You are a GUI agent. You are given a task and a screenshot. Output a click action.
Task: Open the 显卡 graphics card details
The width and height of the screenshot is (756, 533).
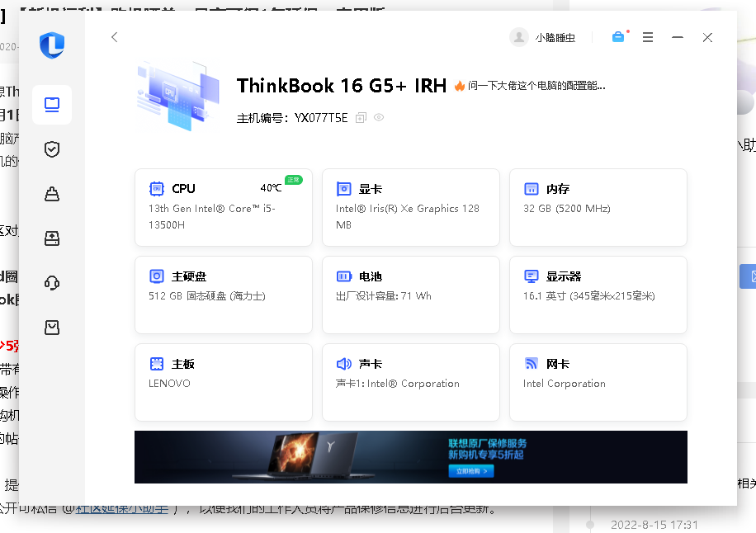411,207
